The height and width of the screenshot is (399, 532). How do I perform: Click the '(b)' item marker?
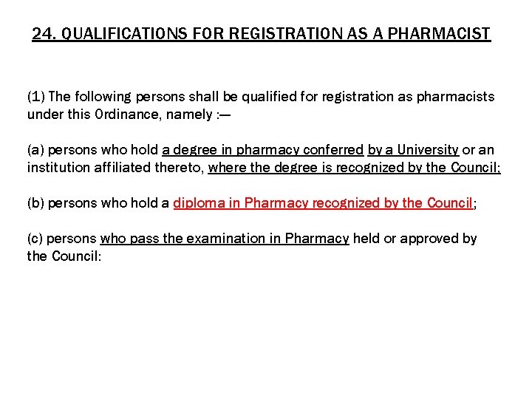click(x=35, y=203)
